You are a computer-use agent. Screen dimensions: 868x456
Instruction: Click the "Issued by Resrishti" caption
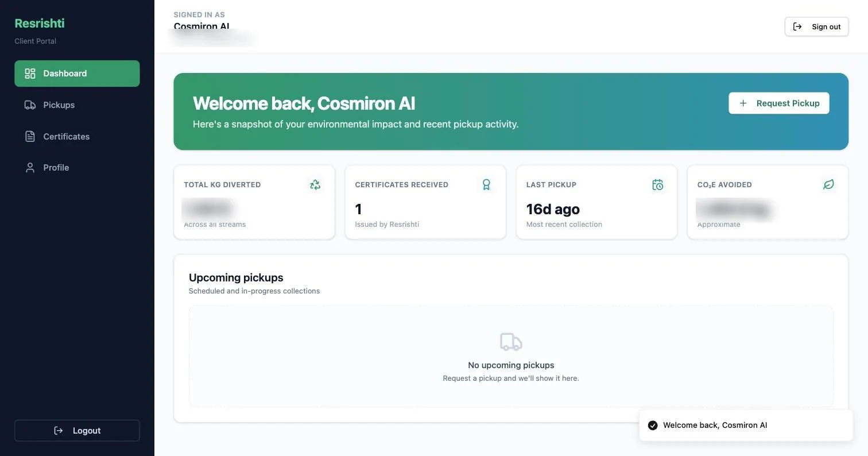pyautogui.click(x=387, y=225)
